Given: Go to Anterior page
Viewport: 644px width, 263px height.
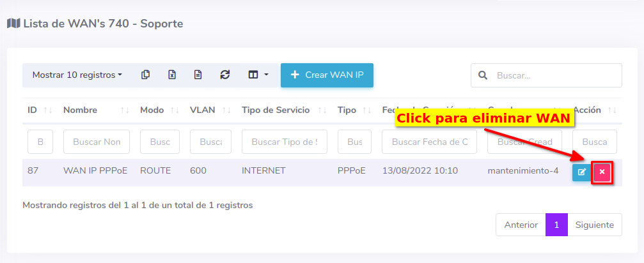Looking at the screenshot, I should (x=521, y=225).
